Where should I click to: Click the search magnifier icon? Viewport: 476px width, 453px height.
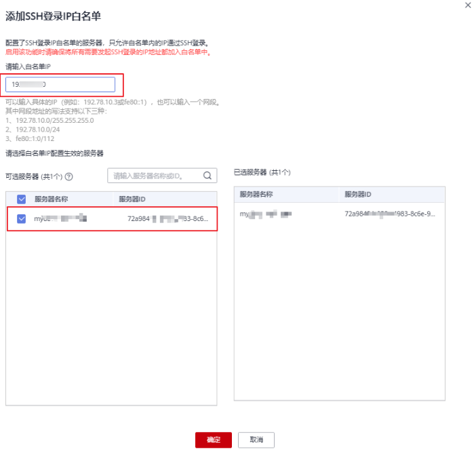pyautogui.click(x=207, y=176)
